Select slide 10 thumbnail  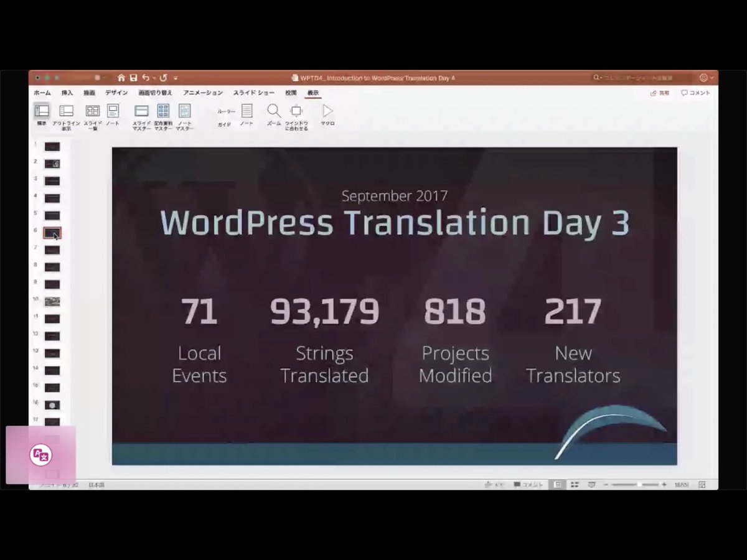coord(52,302)
